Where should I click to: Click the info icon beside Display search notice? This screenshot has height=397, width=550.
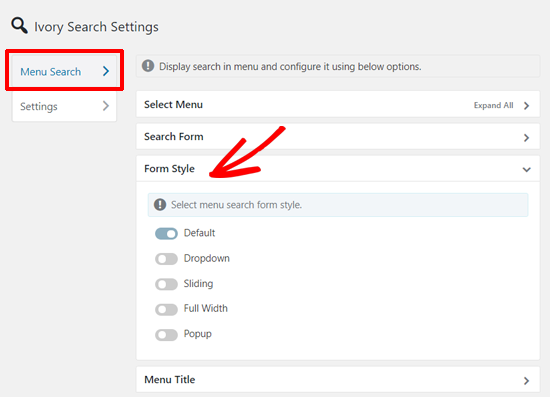tap(148, 66)
